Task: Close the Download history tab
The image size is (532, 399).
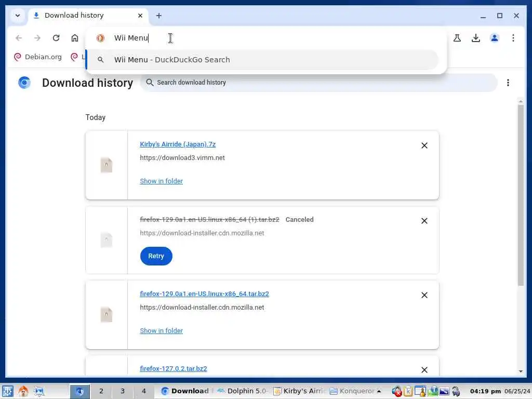Action: 140,16
